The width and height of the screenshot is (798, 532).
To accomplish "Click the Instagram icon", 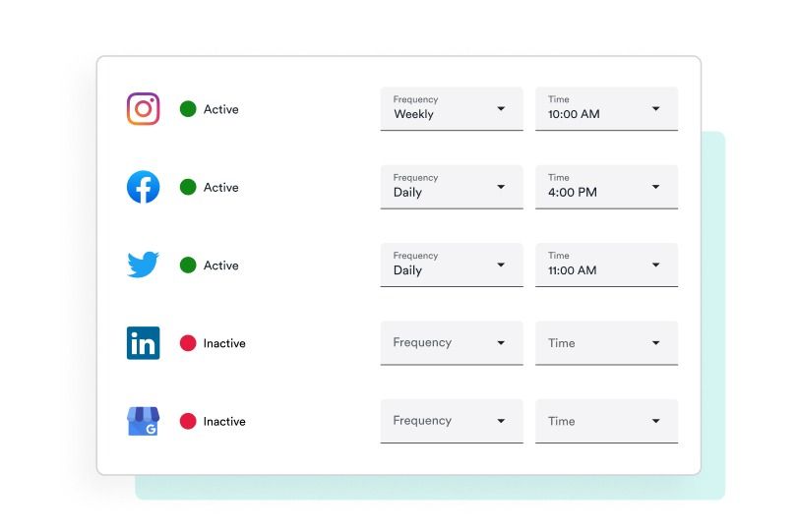I will pos(143,109).
